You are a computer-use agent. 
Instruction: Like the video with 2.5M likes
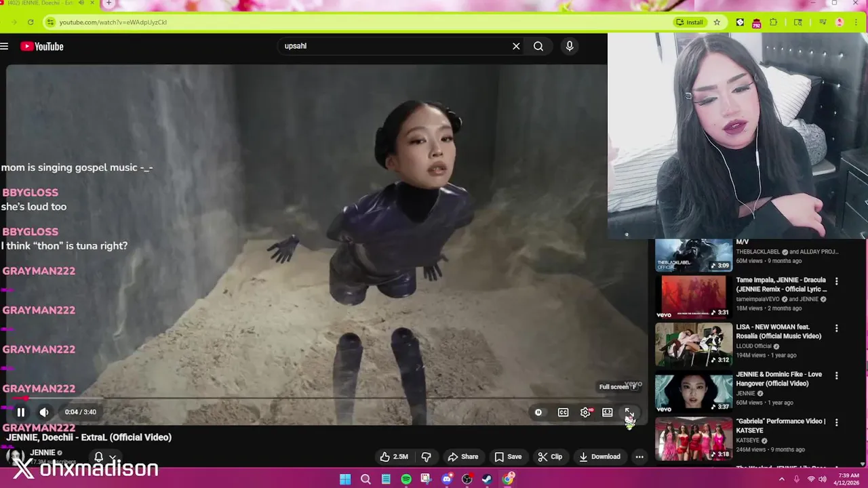394,457
